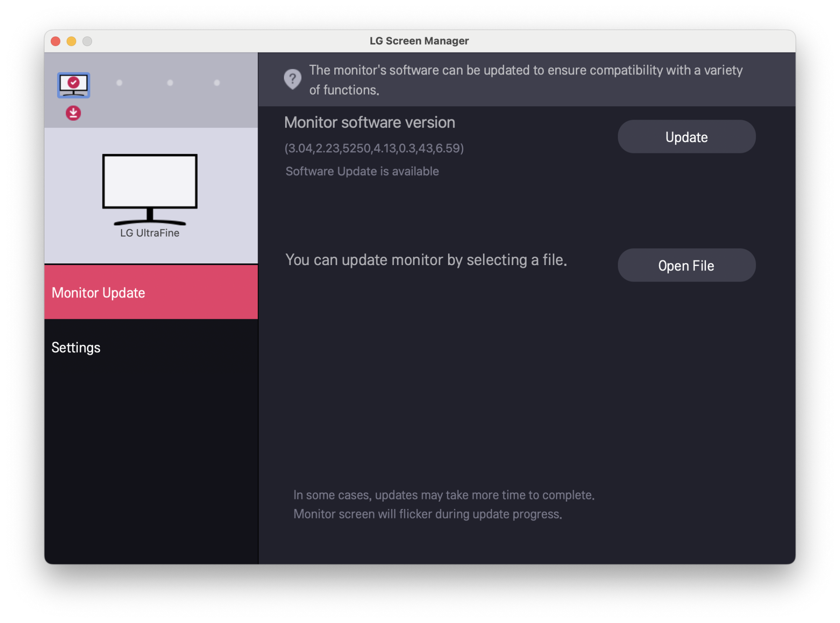
Task: Open the Monitor Update section
Action: [151, 292]
